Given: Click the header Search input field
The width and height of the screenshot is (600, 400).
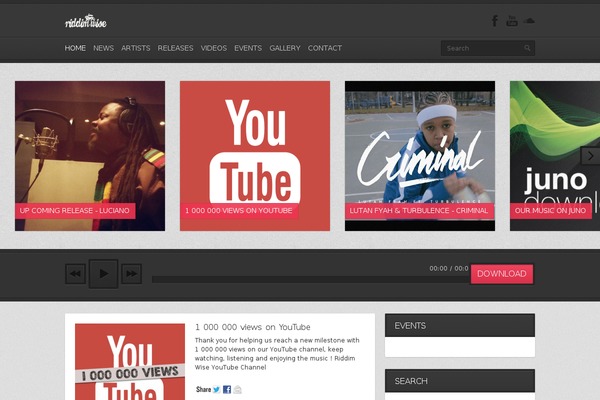Looking at the screenshot, I should tap(488, 48).
